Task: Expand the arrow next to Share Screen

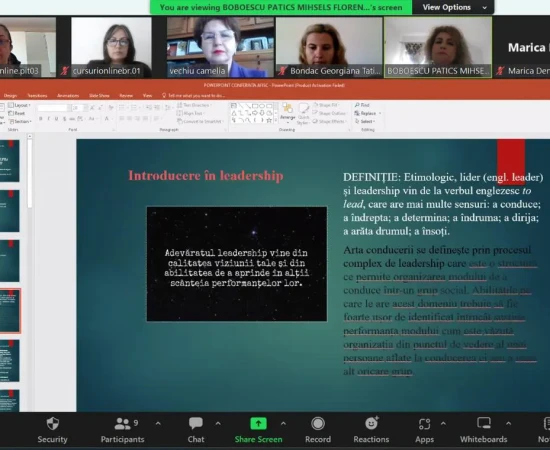Action: 283,424
